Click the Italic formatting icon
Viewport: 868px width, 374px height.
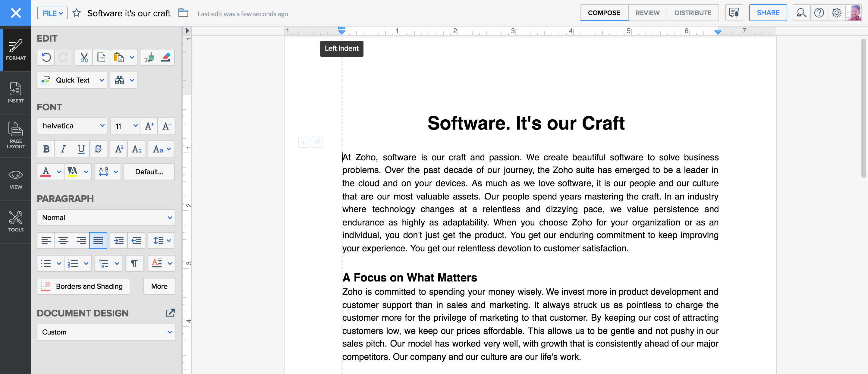63,149
